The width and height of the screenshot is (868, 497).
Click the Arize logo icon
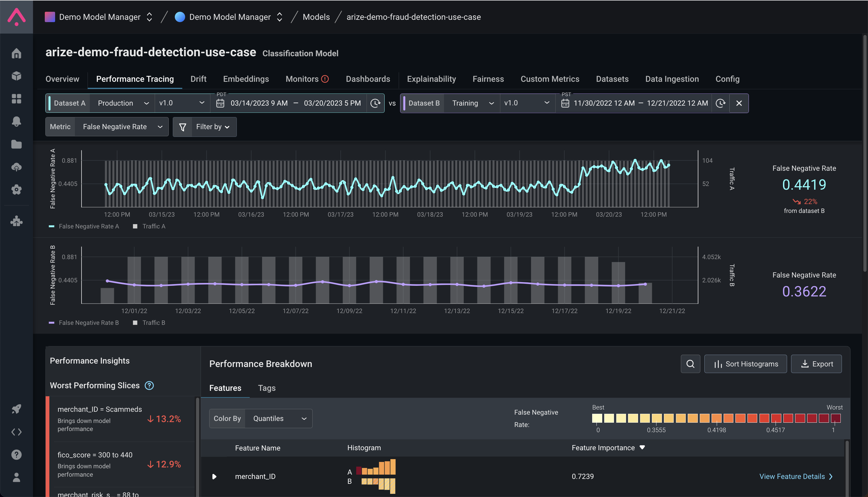click(16, 17)
